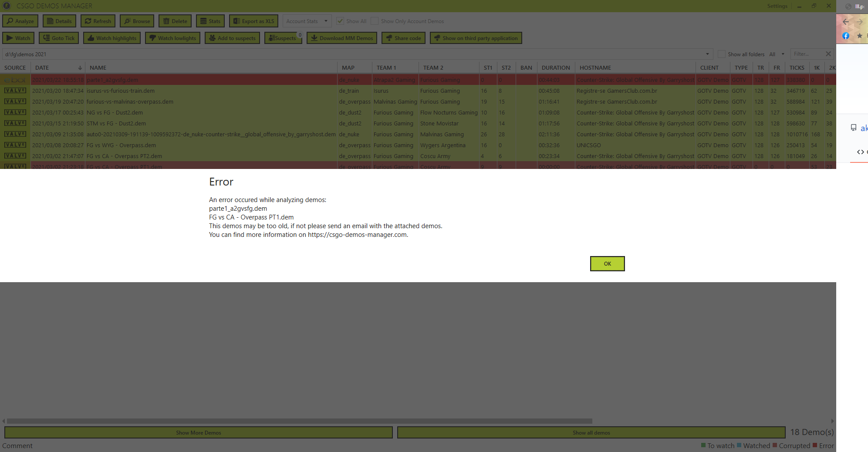Open the folders filter All dropdown
868x452 pixels.
pyautogui.click(x=779, y=54)
